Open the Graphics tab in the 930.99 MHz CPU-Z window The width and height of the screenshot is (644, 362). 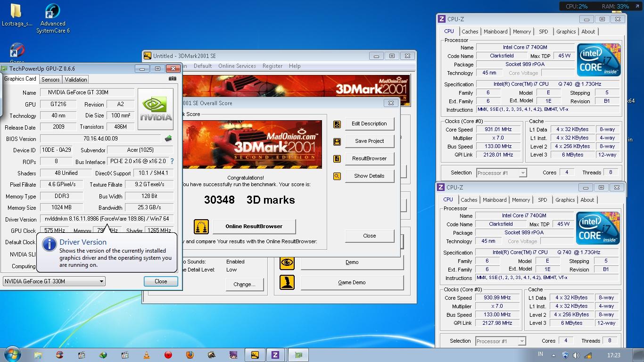[x=565, y=200]
